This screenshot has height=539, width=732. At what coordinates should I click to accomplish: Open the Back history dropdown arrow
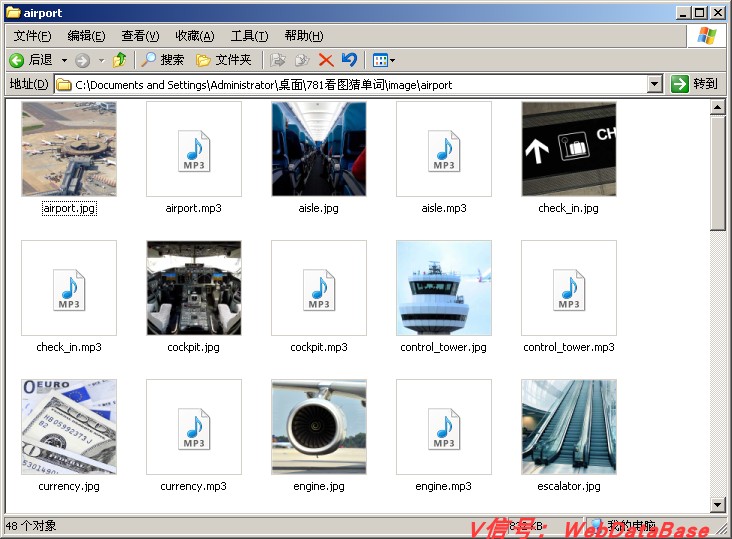coord(64,60)
